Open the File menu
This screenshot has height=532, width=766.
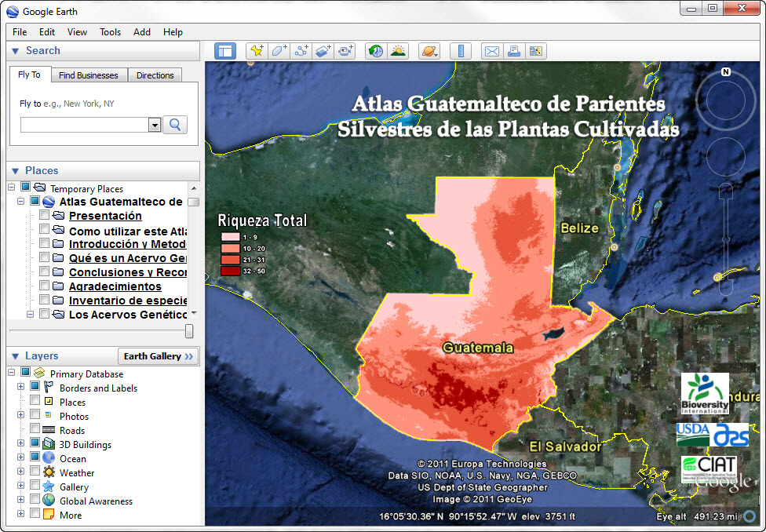pos(20,32)
